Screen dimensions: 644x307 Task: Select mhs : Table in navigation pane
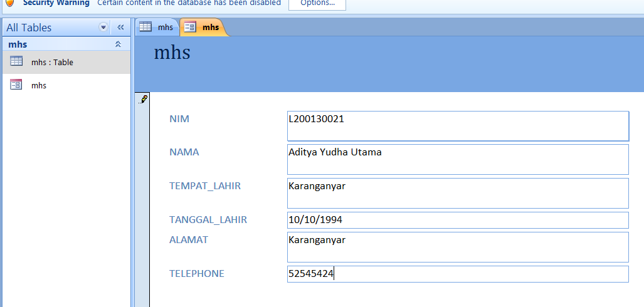click(x=65, y=63)
